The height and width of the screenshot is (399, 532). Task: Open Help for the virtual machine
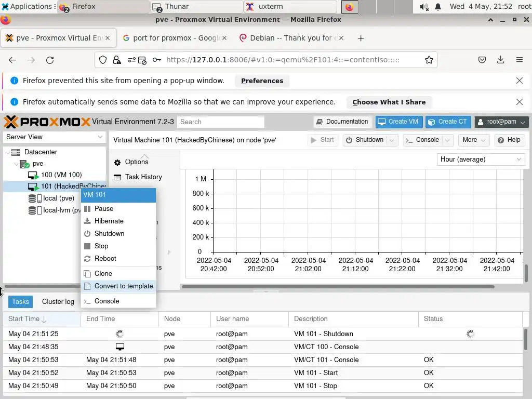(x=509, y=140)
